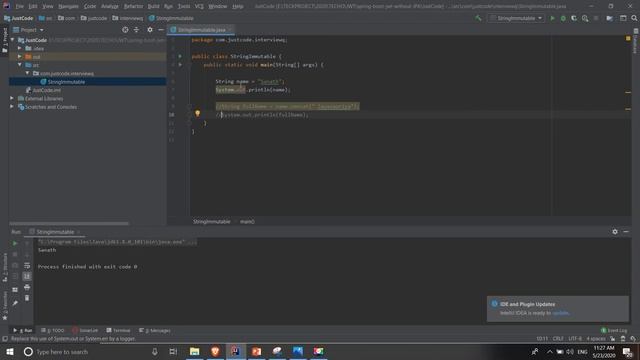
Task: Click the Windows Start button
Action: [x=10, y=351]
